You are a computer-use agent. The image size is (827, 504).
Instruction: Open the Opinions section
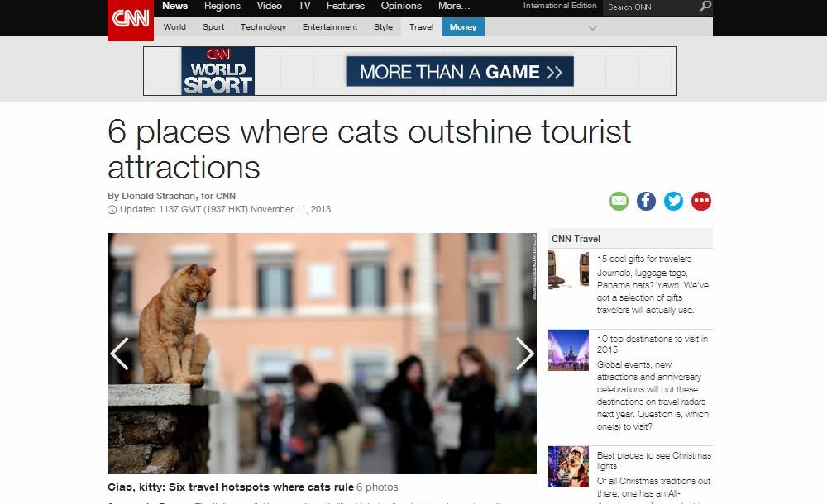tap(401, 7)
